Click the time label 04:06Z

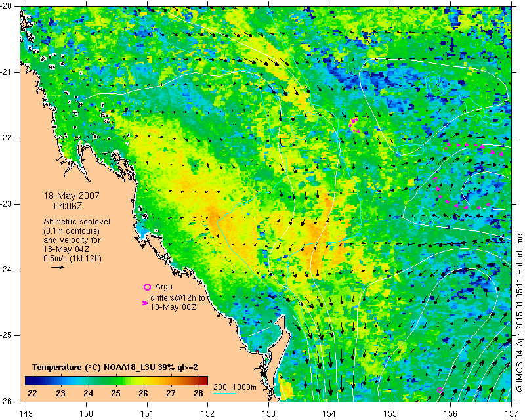[68, 206]
